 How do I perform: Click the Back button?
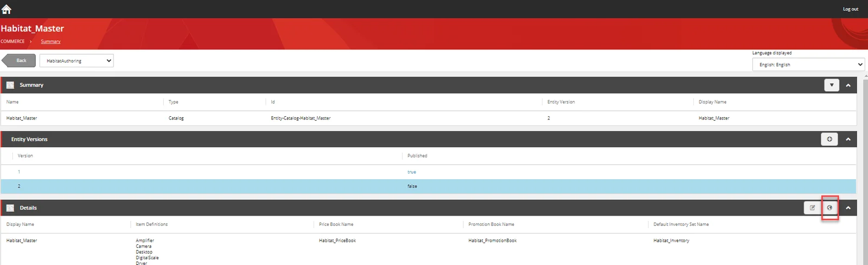coord(19,60)
